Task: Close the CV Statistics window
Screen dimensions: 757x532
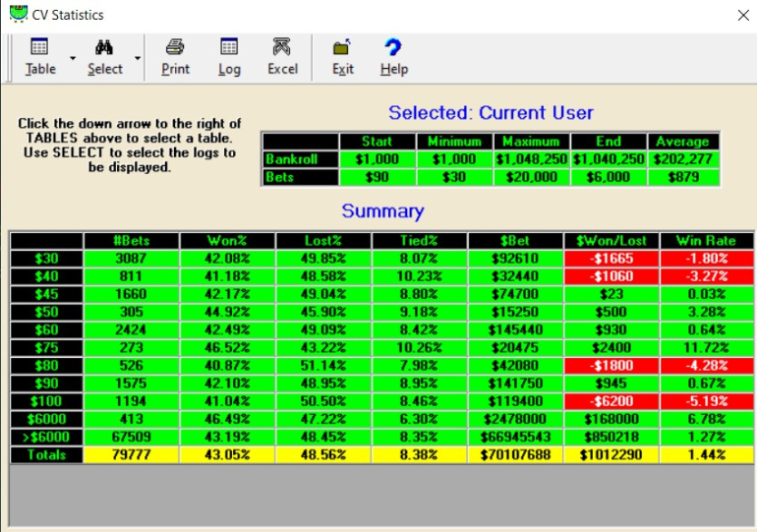Action: [x=742, y=15]
